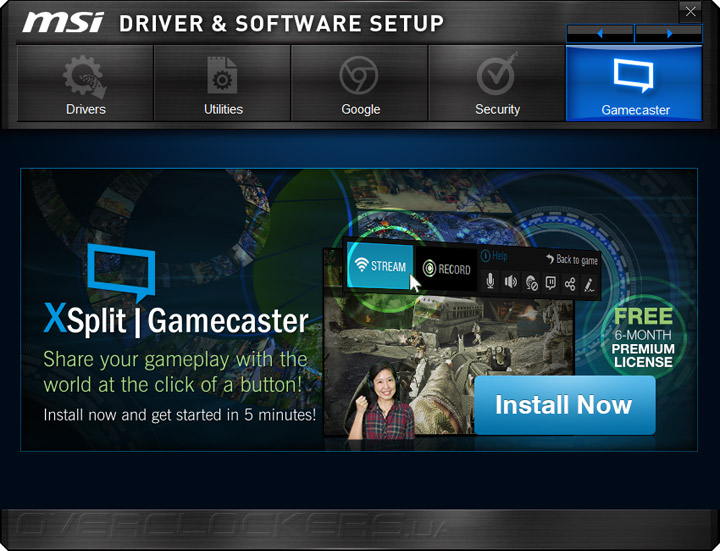This screenshot has height=551, width=720.
Task: Click 'Install now and get started in 5 minutes!' text
Action: point(180,415)
